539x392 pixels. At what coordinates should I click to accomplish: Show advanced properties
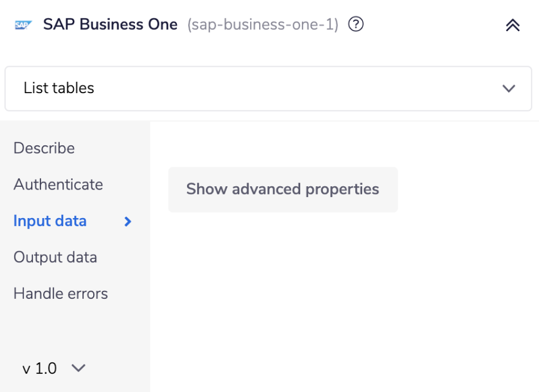pos(282,189)
